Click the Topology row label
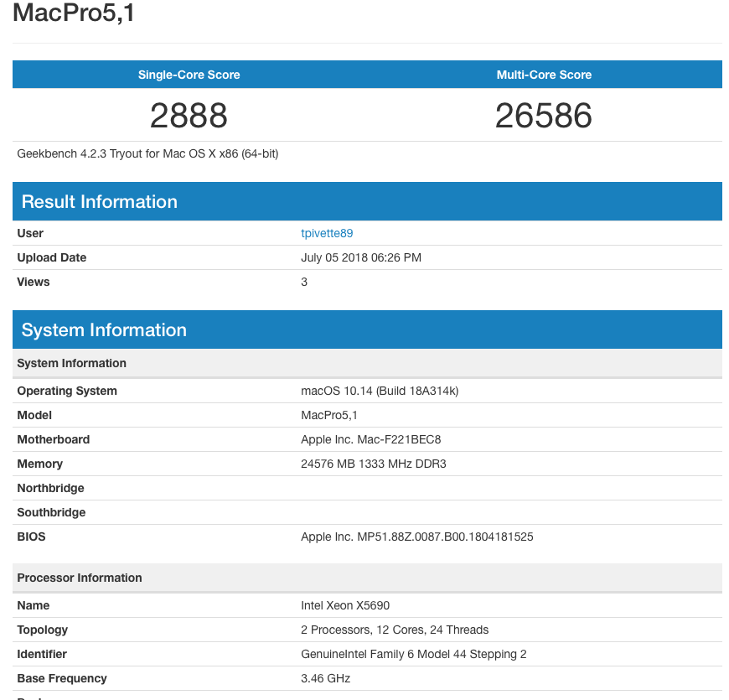 (42, 630)
